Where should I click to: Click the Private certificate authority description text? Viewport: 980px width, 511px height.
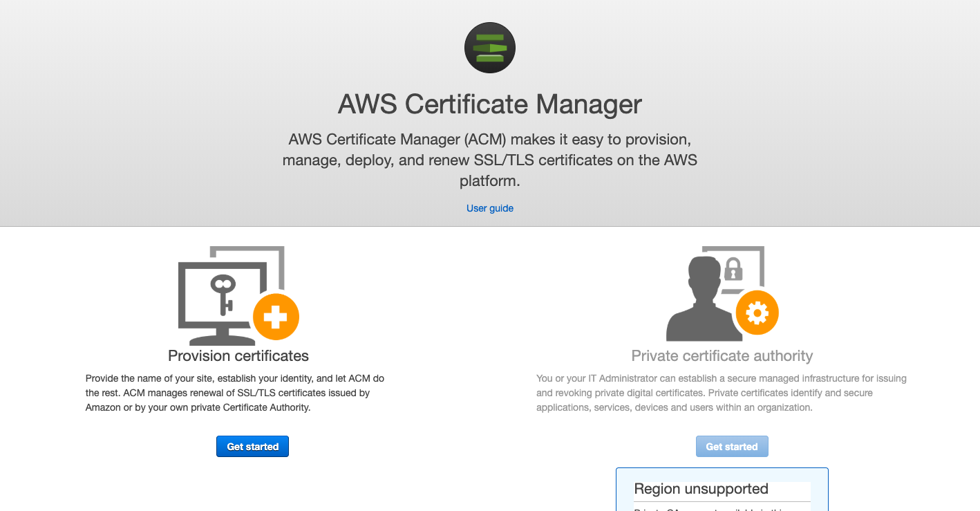pos(722,393)
